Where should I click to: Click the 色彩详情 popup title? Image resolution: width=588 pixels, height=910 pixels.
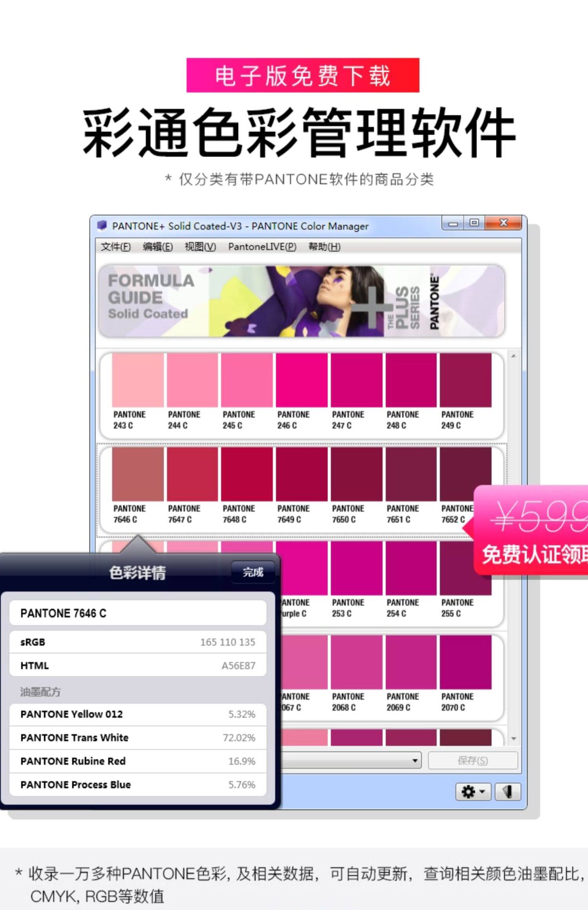pyautogui.click(x=137, y=573)
